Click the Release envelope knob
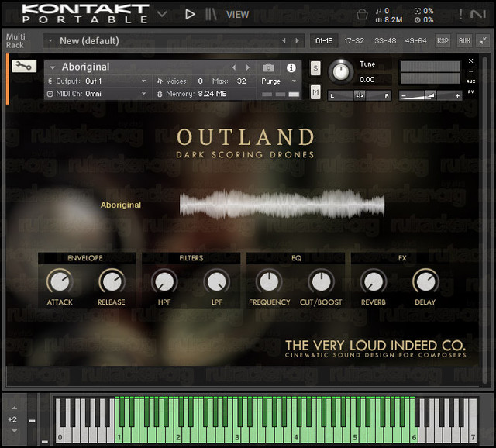 (112, 281)
